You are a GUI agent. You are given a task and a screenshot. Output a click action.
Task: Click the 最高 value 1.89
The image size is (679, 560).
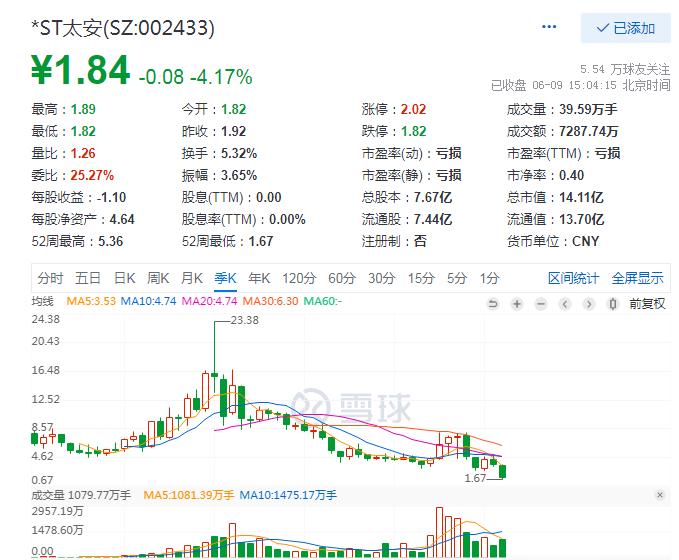[x=83, y=109]
